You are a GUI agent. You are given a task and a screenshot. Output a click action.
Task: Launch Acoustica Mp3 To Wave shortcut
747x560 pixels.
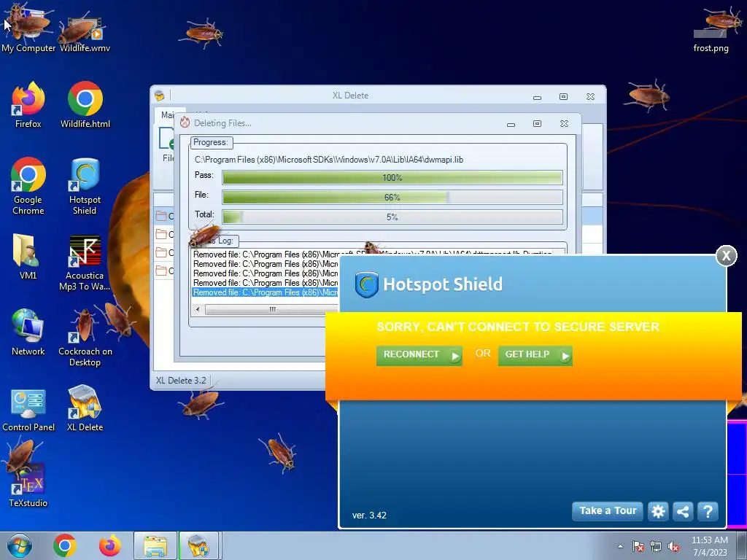pyautogui.click(x=85, y=262)
